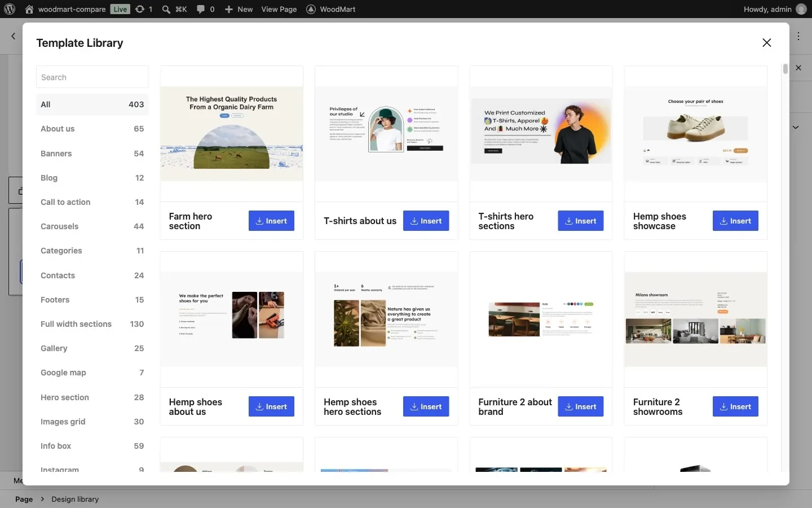
Task: Insert the Farm hero section template
Action: click(x=271, y=221)
